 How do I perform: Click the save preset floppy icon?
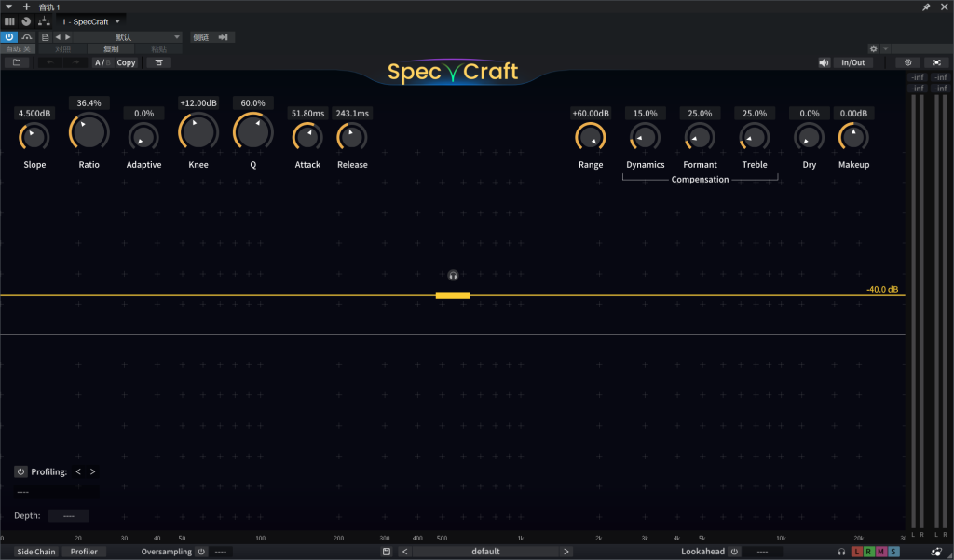click(387, 552)
